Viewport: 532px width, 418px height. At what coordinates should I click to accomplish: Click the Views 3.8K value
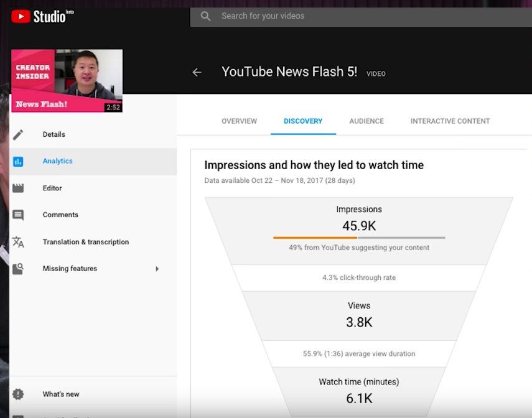point(359,322)
